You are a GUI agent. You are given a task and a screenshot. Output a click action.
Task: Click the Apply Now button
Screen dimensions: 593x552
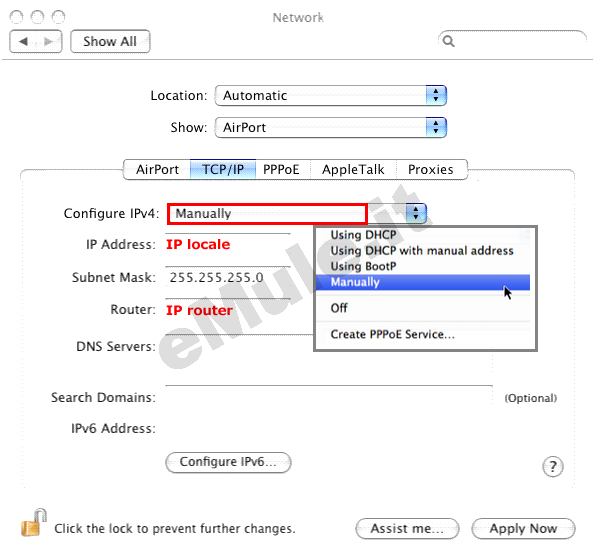(x=523, y=528)
